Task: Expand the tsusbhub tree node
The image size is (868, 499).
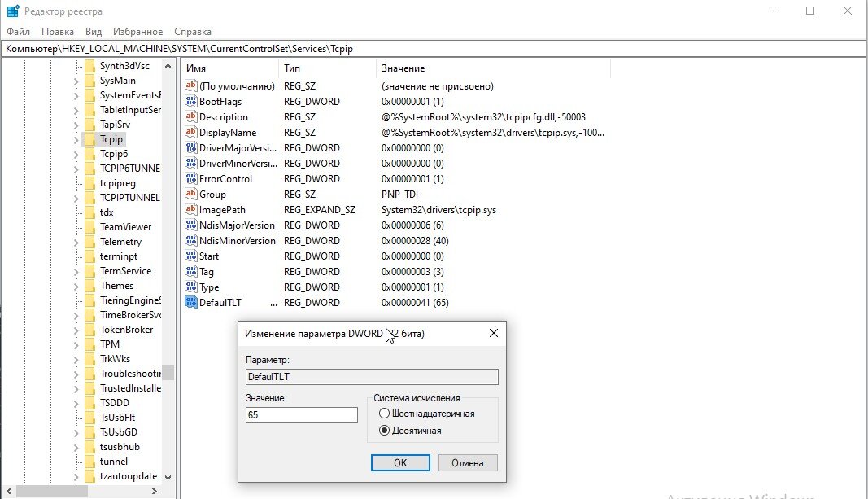Action: (x=76, y=448)
